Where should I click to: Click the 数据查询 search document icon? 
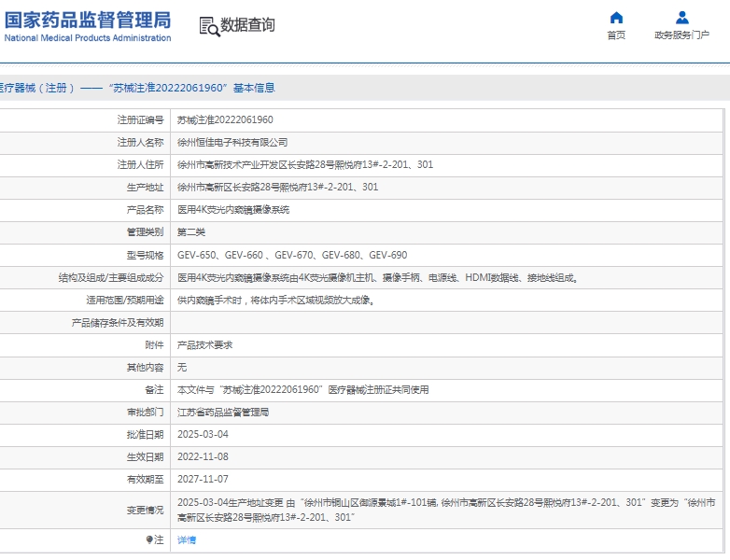click(x=209, y=26)
